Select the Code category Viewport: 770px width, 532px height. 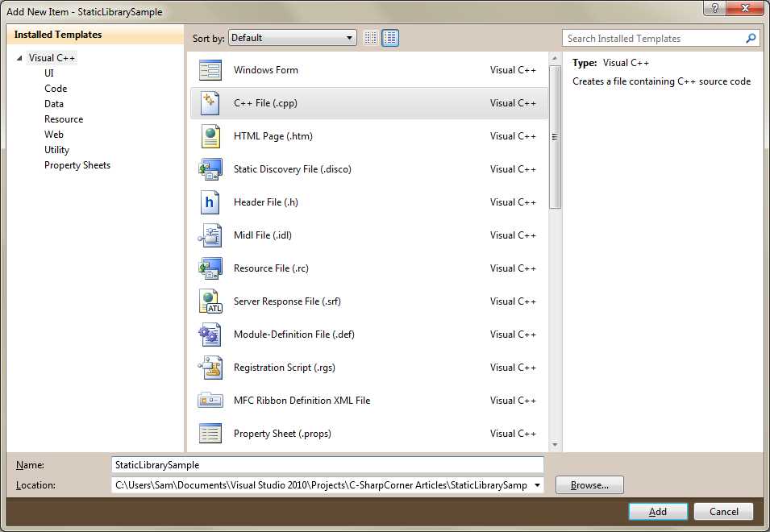pyautogui.click(x=56, y=89)
